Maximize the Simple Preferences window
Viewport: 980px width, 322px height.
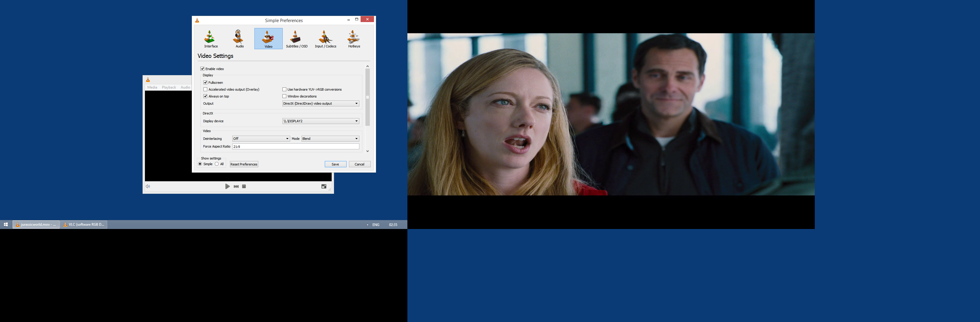coord(356,19)
